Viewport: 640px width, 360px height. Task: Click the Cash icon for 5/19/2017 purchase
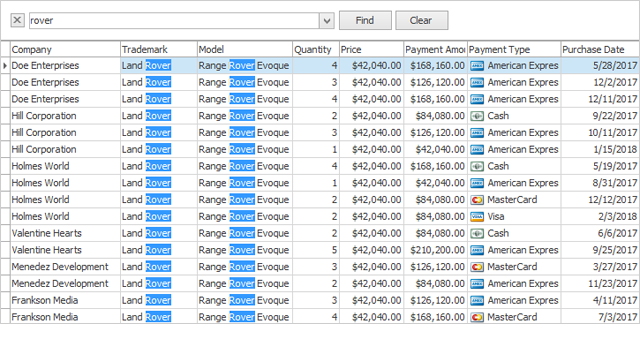pyautogui.click(x=477, y=167)
